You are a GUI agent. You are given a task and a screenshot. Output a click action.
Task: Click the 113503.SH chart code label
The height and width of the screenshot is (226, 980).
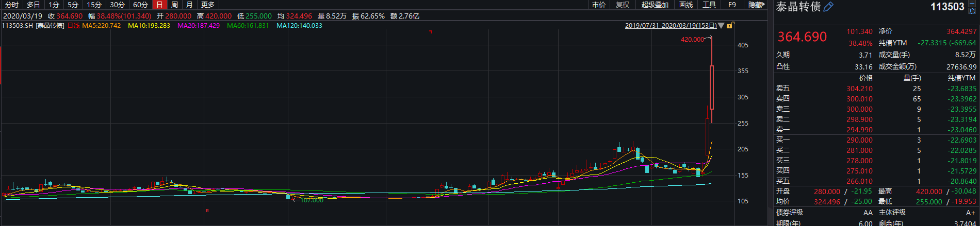click(17, 25)
